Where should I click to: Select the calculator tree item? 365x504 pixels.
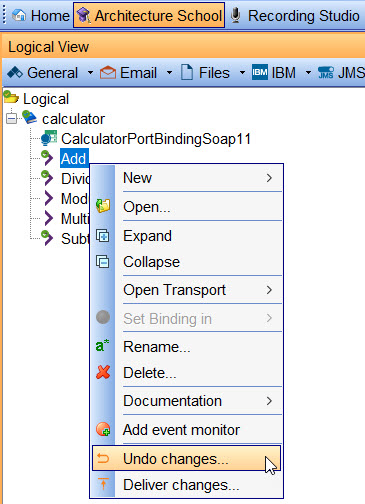click(73, 119)
